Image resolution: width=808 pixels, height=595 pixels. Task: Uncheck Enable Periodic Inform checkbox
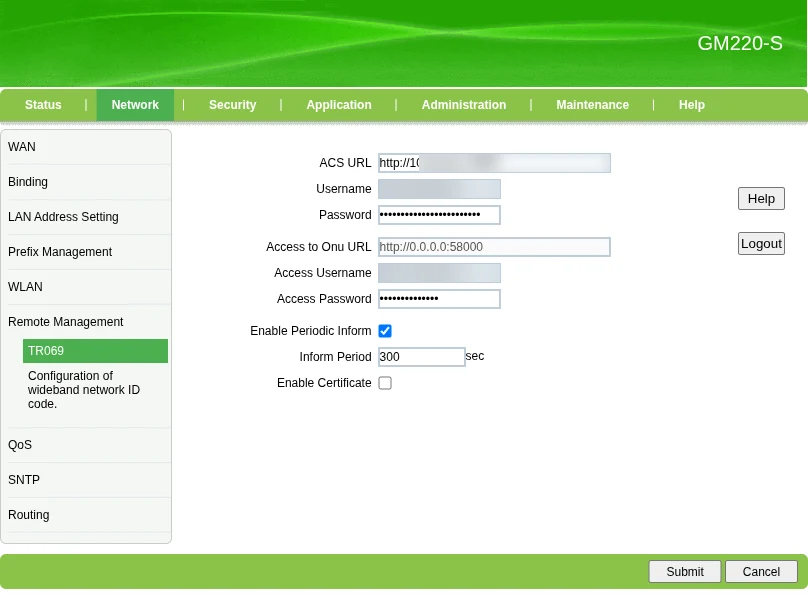click(x=385, y=331)
